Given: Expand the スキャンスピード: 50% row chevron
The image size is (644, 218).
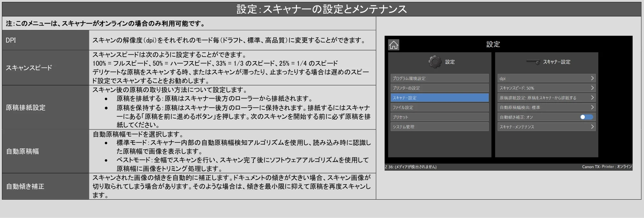Looking at the screenshot, I should 592,88.
